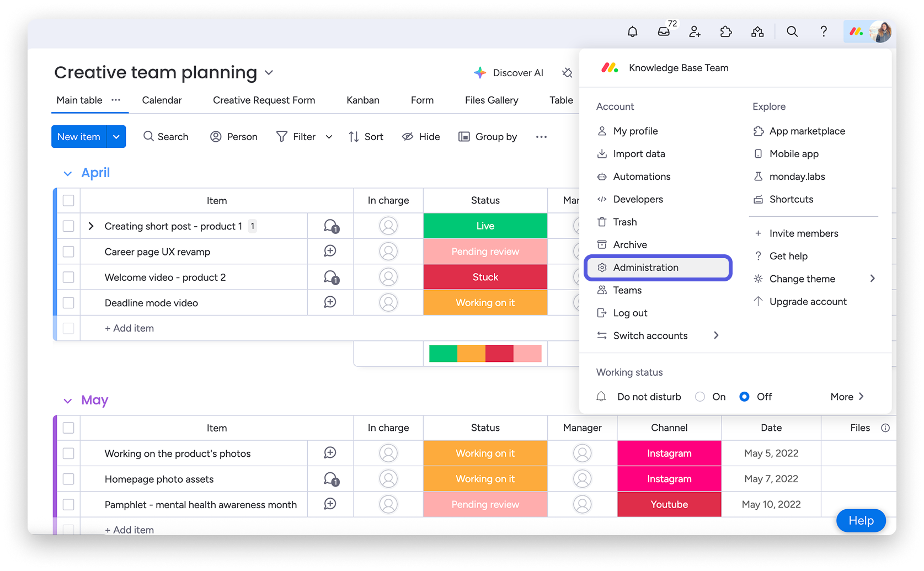Open the top-bar icon between puzzle piece and search
Image resolution: width=924 pixels, height=571 pixels.
(757, 32)
